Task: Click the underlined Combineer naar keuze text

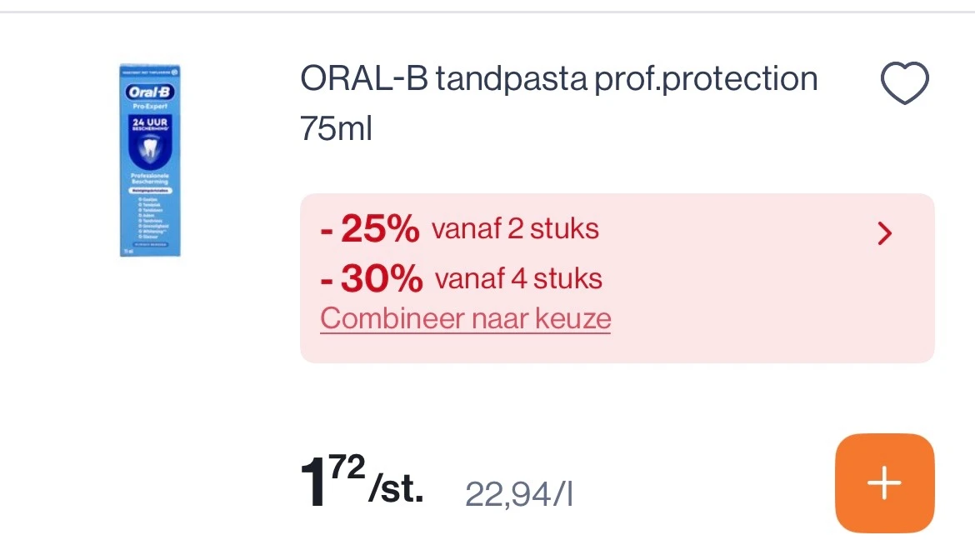Action: [465, 318]
